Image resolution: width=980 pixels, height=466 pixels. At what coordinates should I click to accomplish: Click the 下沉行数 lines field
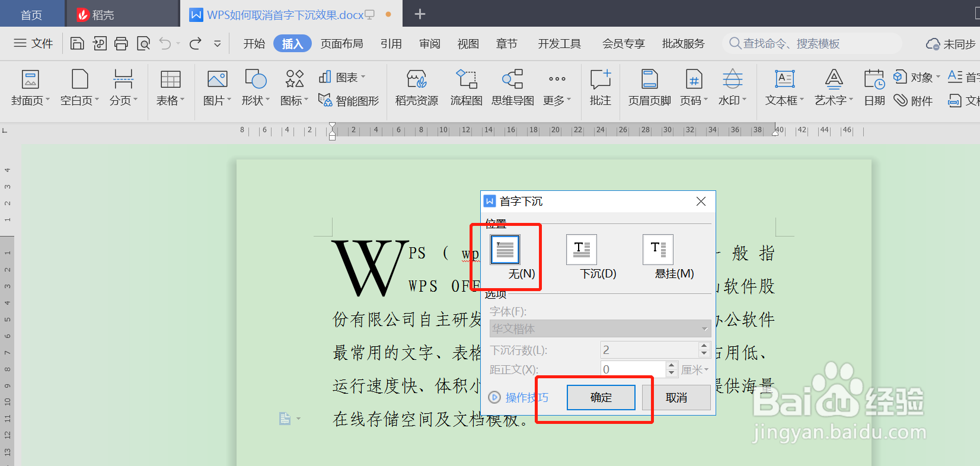coord(650,350)
